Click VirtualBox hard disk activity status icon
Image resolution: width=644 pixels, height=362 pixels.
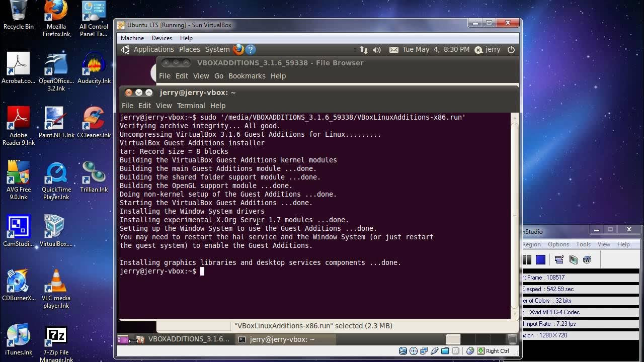tap(403, 351)
